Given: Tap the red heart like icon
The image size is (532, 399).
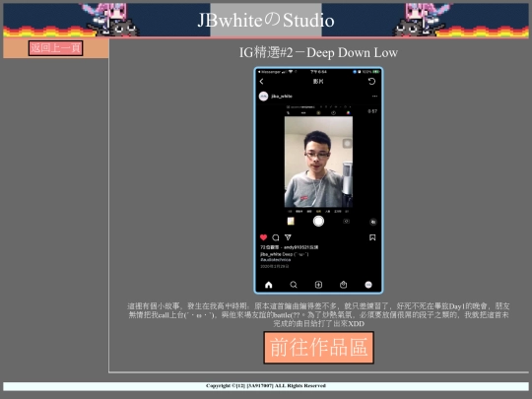Looking at the screenshot, I should [x=263, y=237].
